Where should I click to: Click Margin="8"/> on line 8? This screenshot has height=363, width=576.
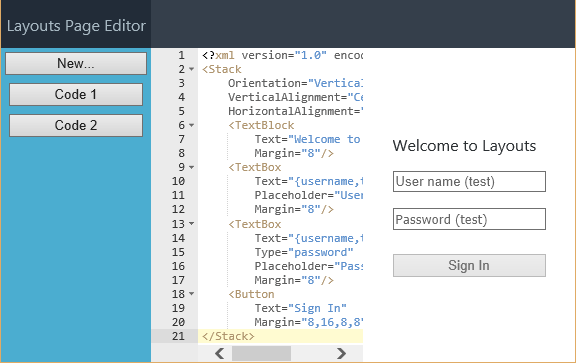tap(294, 153)
